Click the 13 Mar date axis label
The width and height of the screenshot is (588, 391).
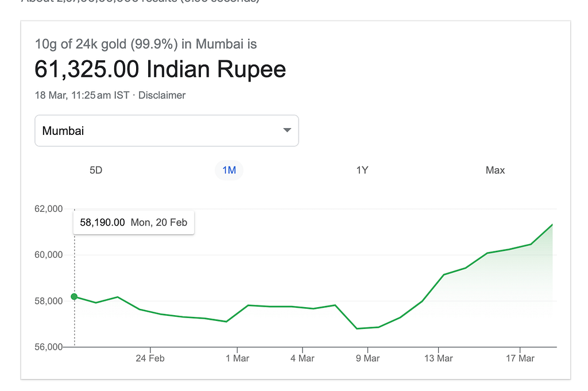[438, 358]
